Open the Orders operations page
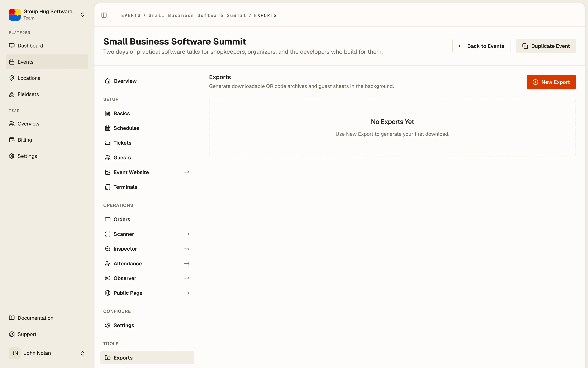This screenshot has height=368, width=588. click(147, 219)
